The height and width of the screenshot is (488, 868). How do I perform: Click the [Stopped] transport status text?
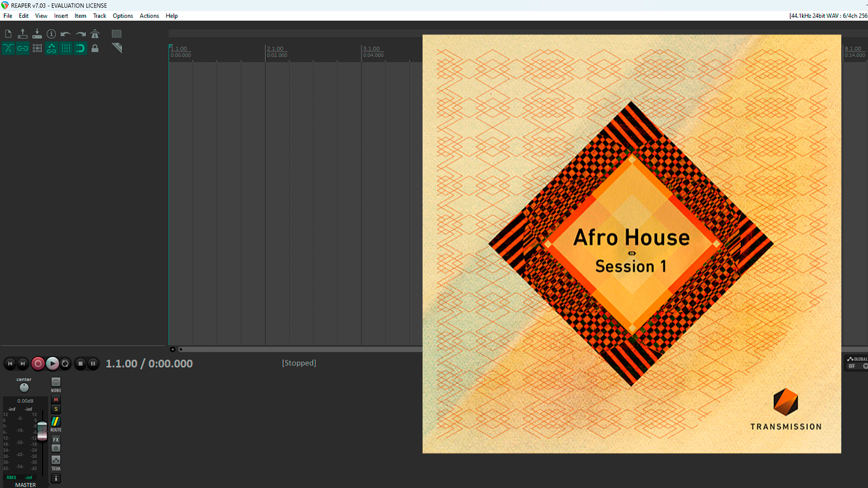click(299, 363)
